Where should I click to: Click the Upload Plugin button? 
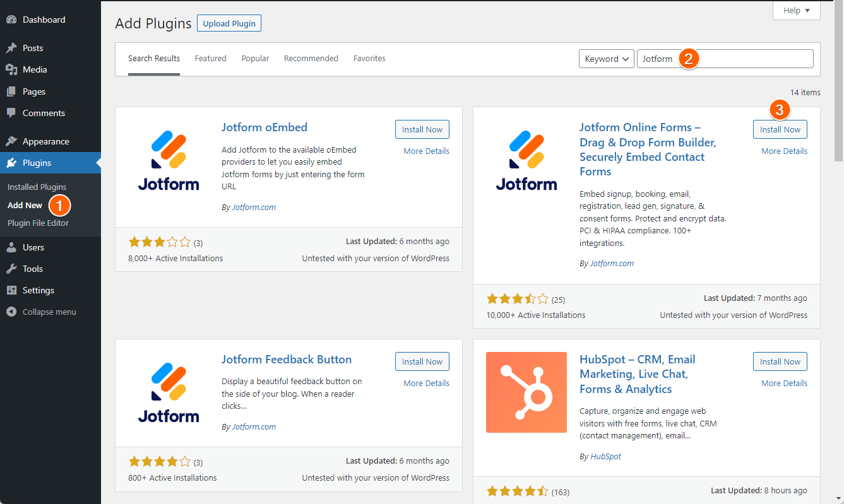click(x=229, y=23)
